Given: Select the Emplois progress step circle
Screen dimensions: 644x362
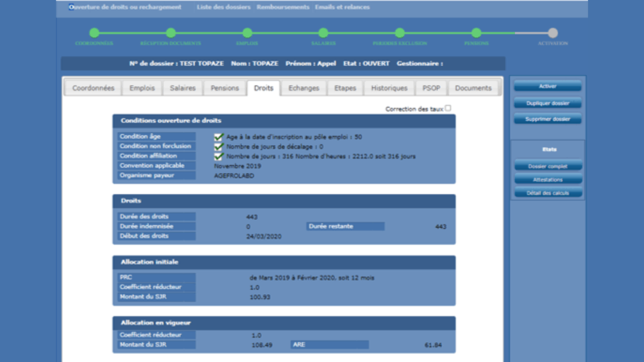Looking at the screenshot, I should point(248,33).
